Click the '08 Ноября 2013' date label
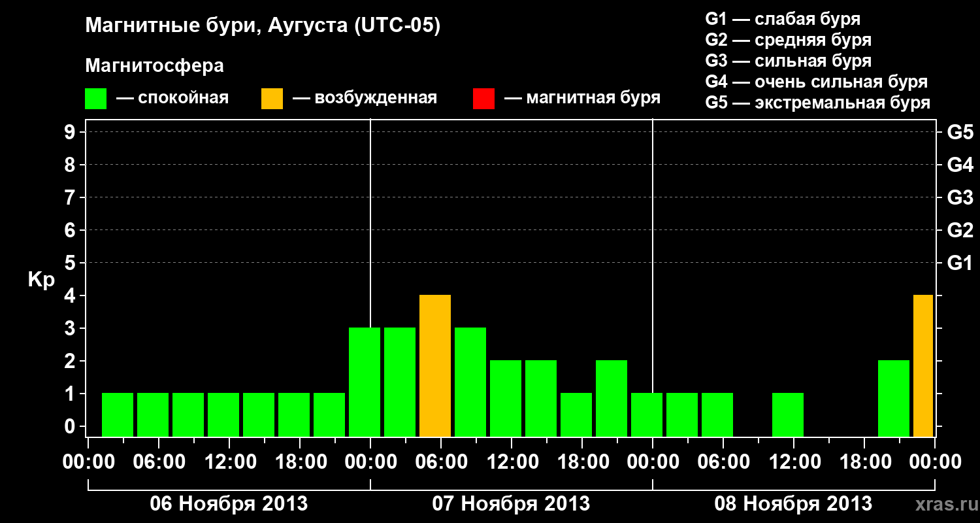Screen dimensions: 980x523 click(x=793, y=503)
